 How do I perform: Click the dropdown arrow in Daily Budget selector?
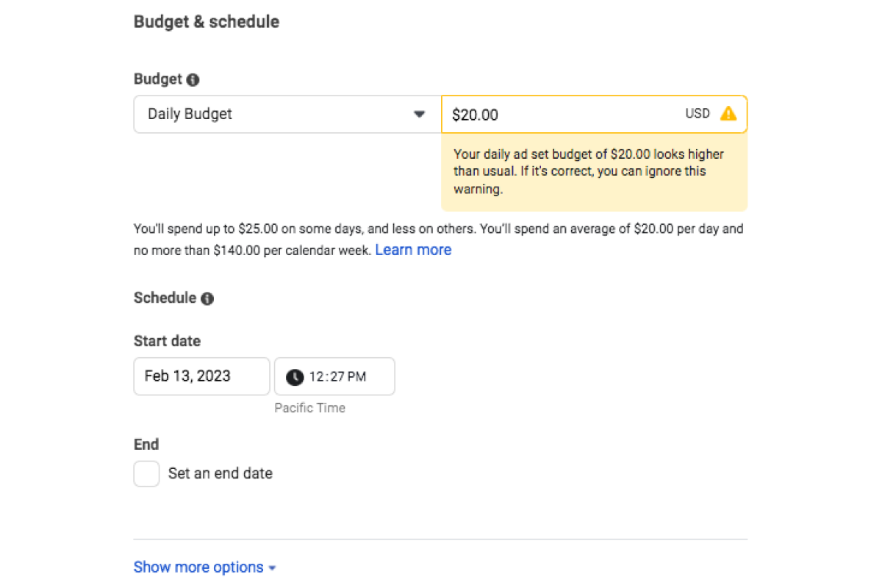coord(420,114)
